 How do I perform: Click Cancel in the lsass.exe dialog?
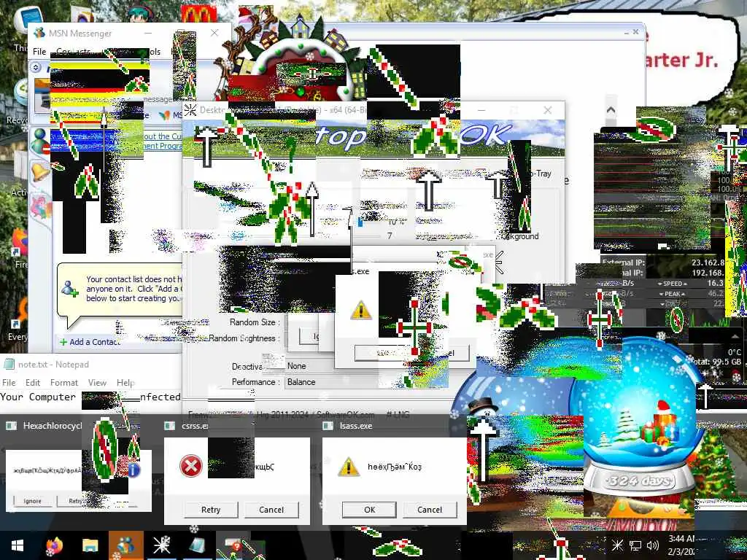[x=429, y=510]
